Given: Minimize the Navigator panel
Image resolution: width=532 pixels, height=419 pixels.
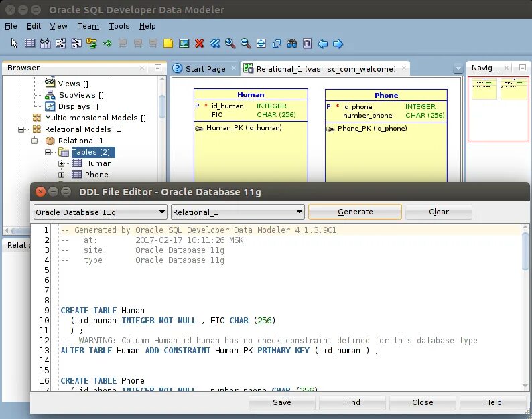Looking at the screenshot, I should coord(523,68).
